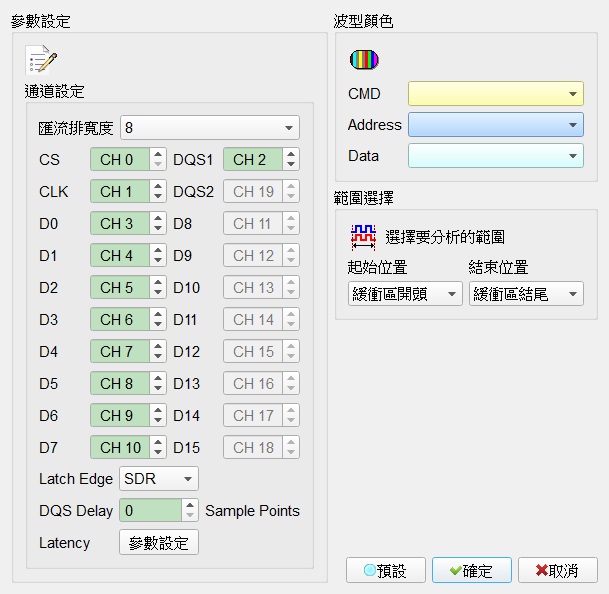Decrease the DQS Delay value

tap(190, 516)
